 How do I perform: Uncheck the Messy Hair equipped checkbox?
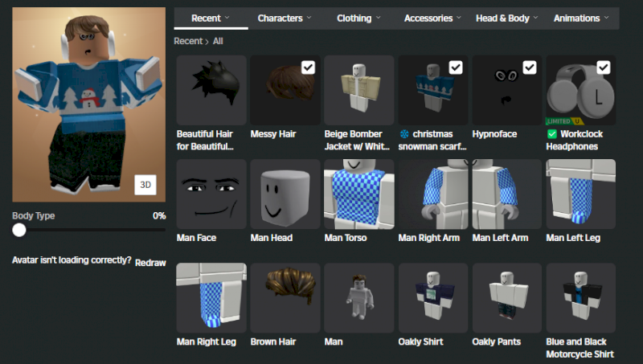coord(308,67)
